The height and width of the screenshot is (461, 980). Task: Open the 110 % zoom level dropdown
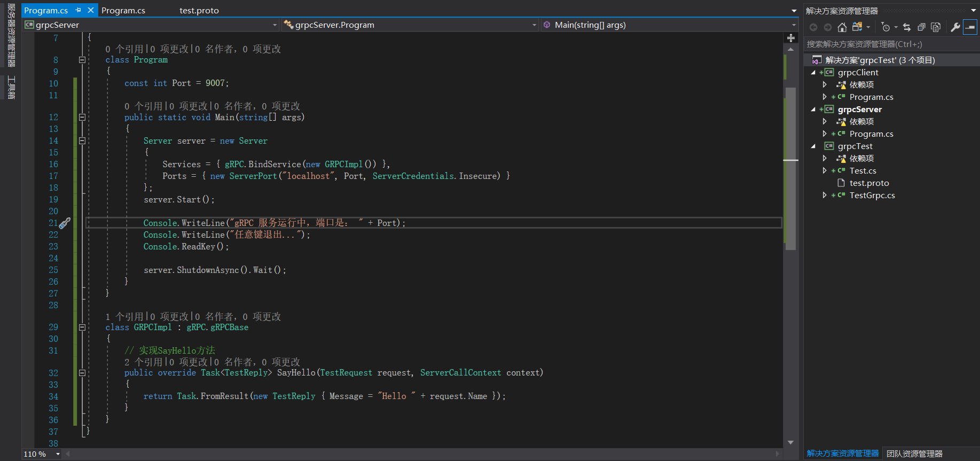click(58, 454)
